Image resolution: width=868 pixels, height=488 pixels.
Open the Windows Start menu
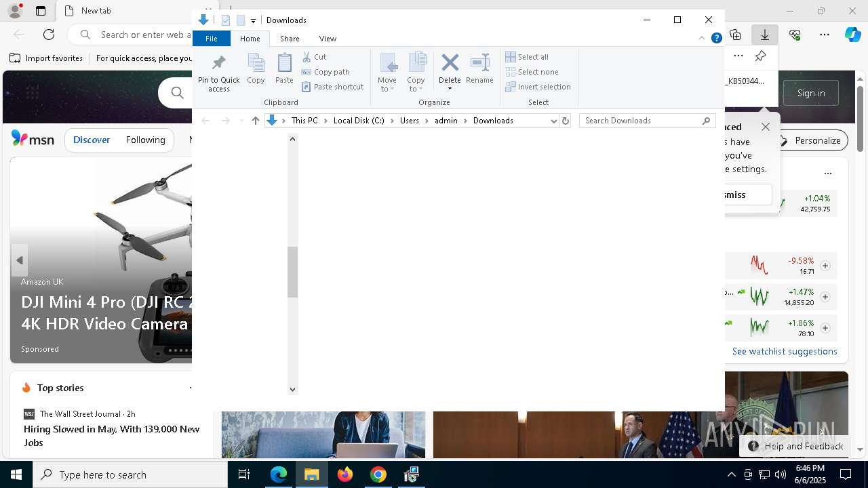pos(16,474)
